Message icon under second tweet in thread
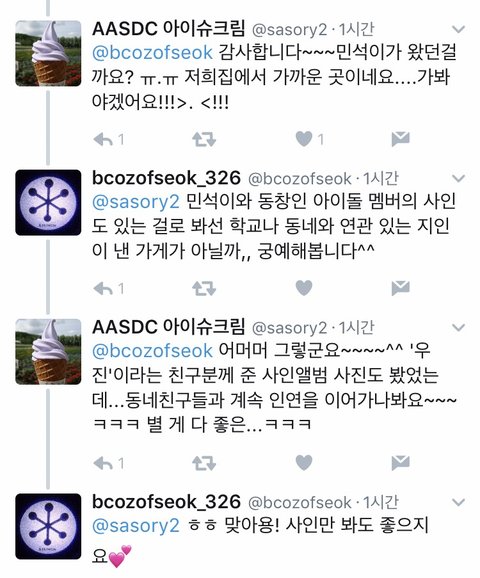Screen dimensions: 480x578 tap(400, 288)
